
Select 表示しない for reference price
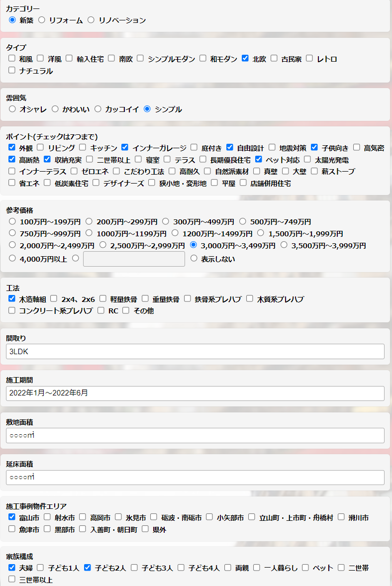(194, 258)
